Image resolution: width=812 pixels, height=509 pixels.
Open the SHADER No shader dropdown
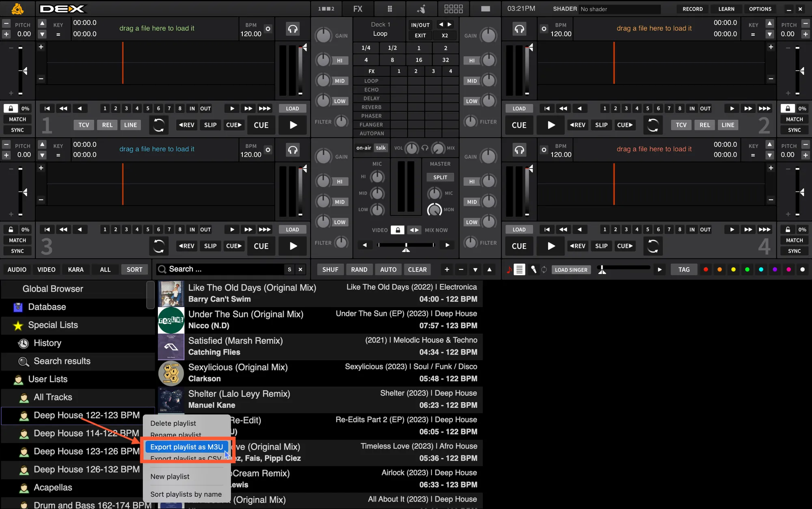click(619, 9)
